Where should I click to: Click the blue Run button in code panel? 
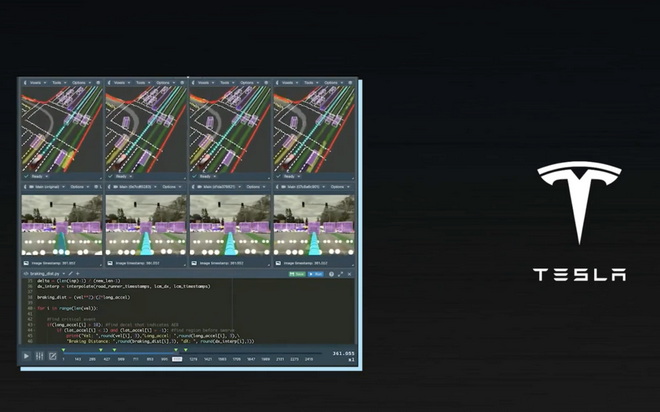point(316,274)
